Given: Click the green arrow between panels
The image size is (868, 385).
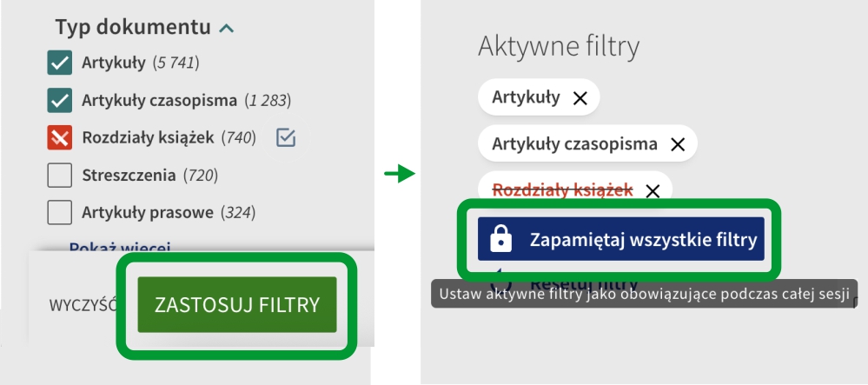Looking at the screenshot, I should coord(398,175).
